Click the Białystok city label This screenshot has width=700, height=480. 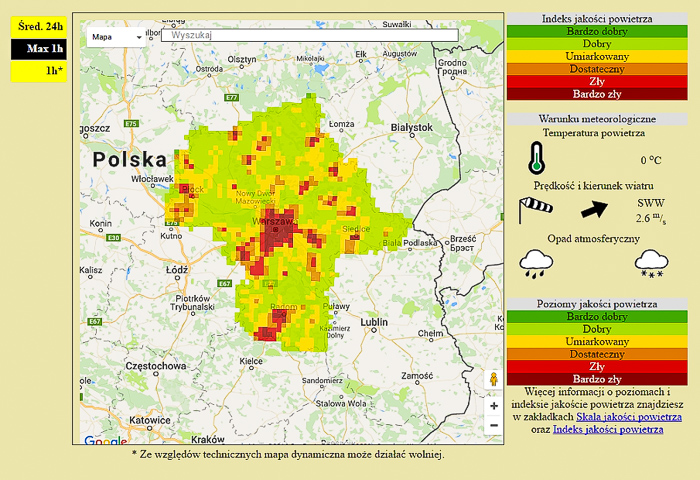tap(412, 128)
